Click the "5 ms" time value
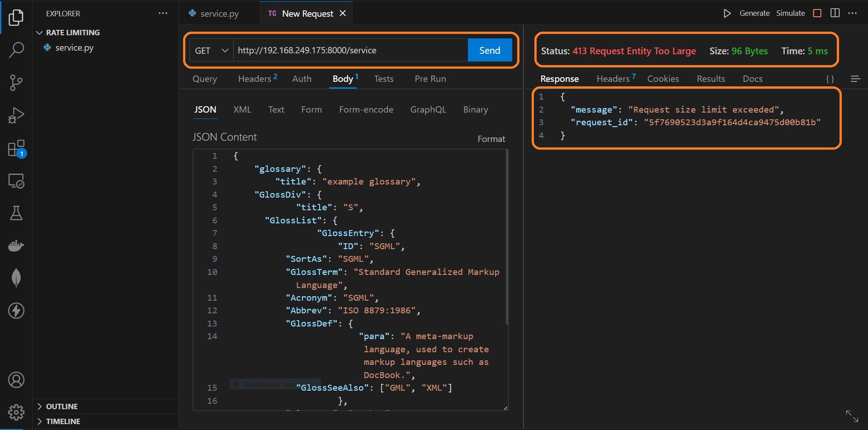This screenshot has height=430, width=868. (818, 51)
